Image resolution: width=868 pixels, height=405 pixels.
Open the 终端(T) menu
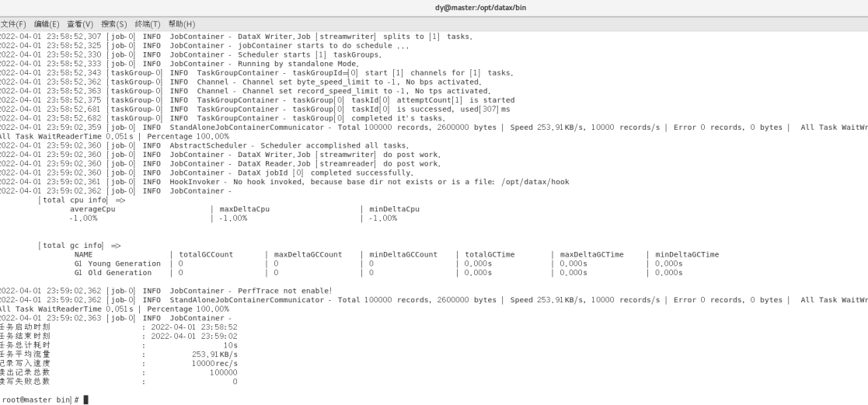147,24
